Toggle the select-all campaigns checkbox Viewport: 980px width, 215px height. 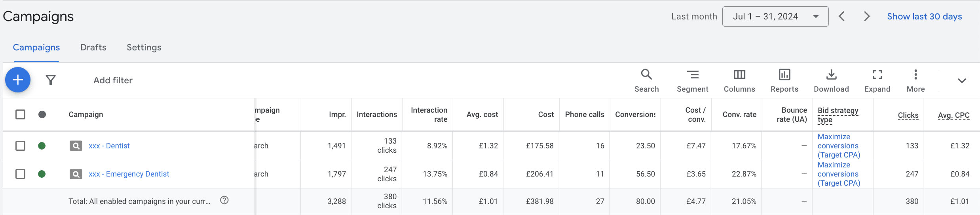point(20,115)
